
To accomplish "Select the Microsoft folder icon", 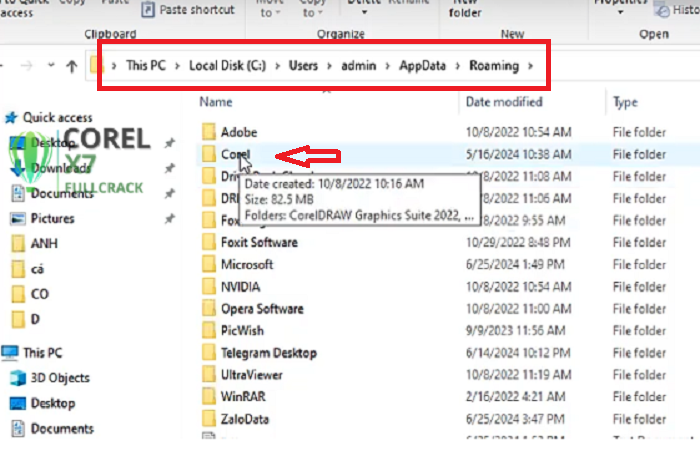I will 208,264.
